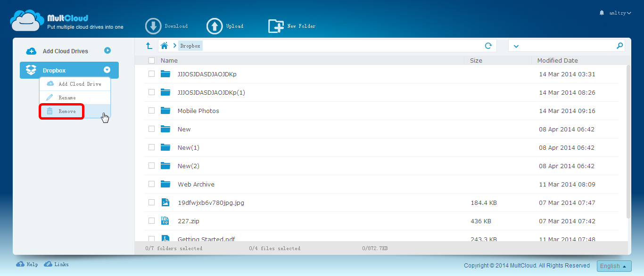Click the New Folder label in toolbar
Screen dimensions: 644x276
[x=301, y=26]
